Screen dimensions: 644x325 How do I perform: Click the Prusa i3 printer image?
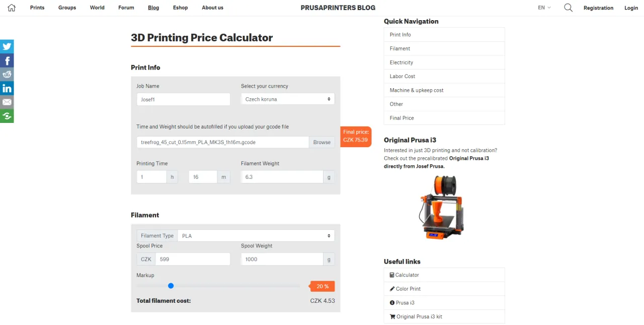coord(441,207)
